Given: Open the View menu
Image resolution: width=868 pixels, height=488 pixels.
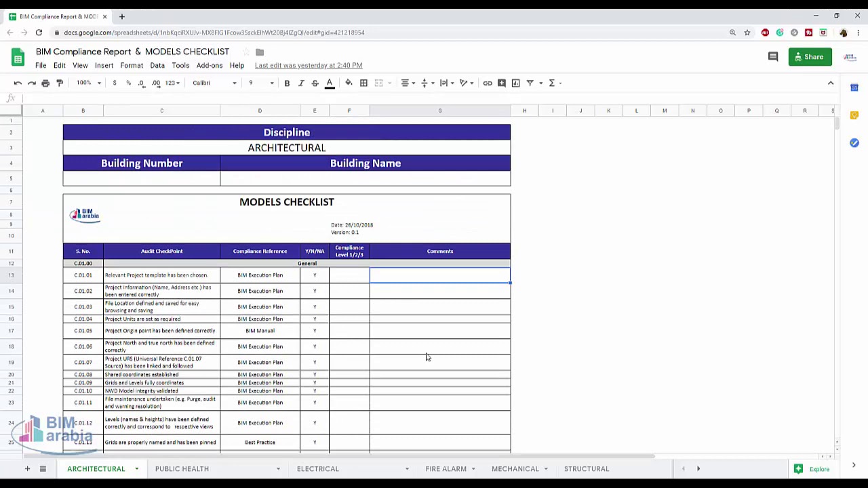Looking at the screenshot, I should tap(80, 65).
